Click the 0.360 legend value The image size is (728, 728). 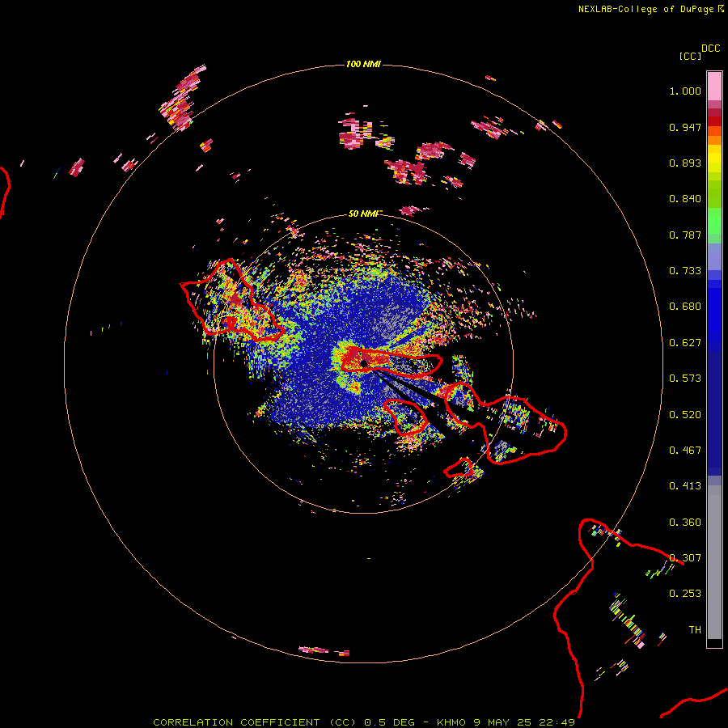click(685, 523)
